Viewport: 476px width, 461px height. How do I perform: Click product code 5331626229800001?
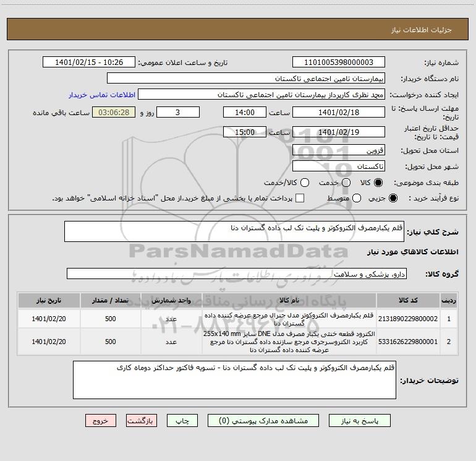pyautogui.click(x=408, y=342)
